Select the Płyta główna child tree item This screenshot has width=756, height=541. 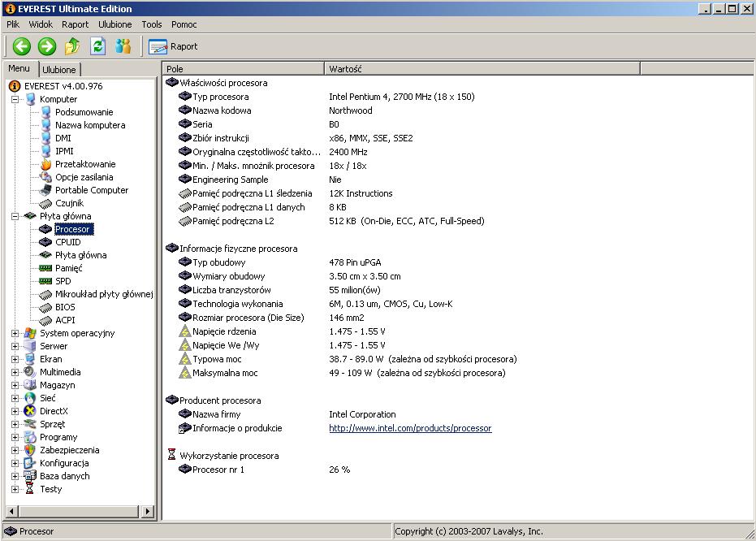[80, 255]
